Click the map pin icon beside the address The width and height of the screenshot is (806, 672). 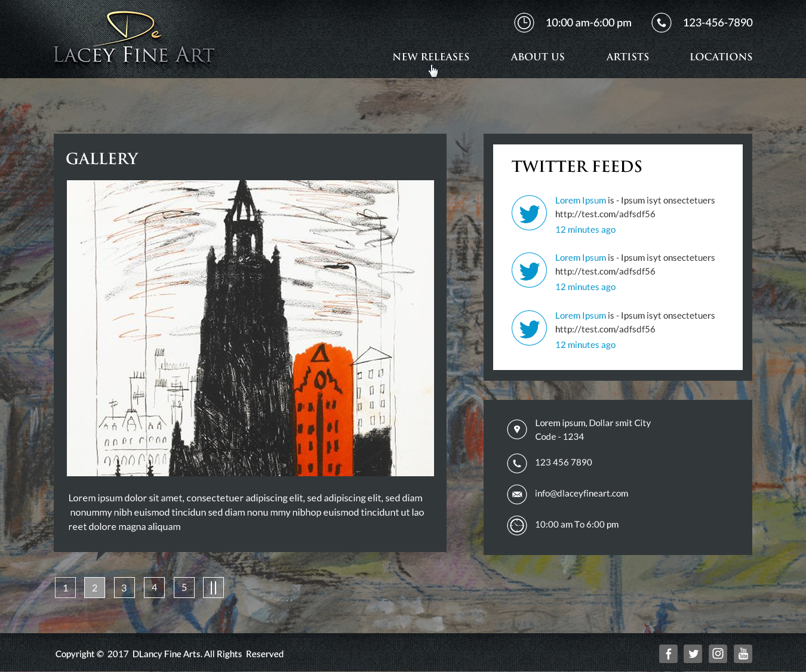pos(517,429)
